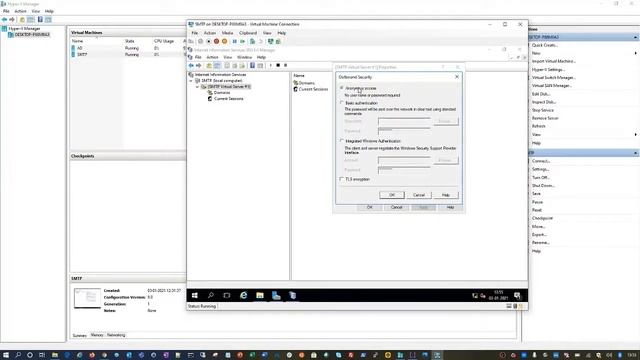The image size is (640, 360).
Task: Click the orange Save VM icon
Action: point(224,42)
